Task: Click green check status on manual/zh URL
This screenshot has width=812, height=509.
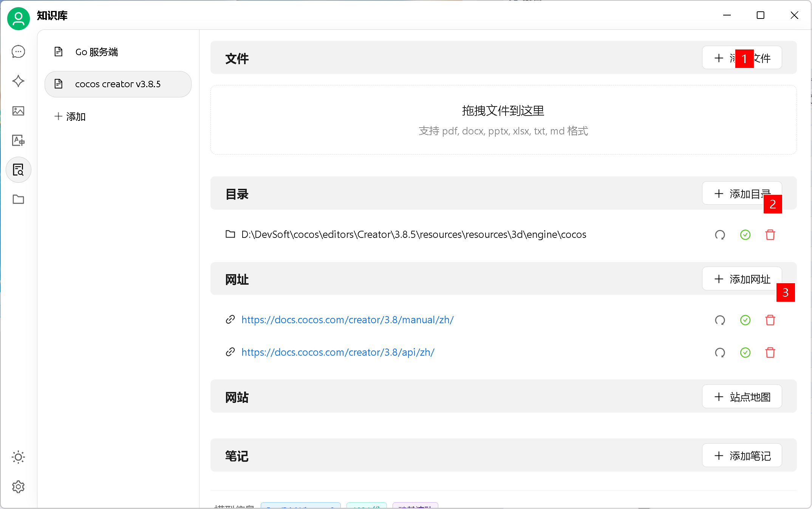Action: pos(745,320)
